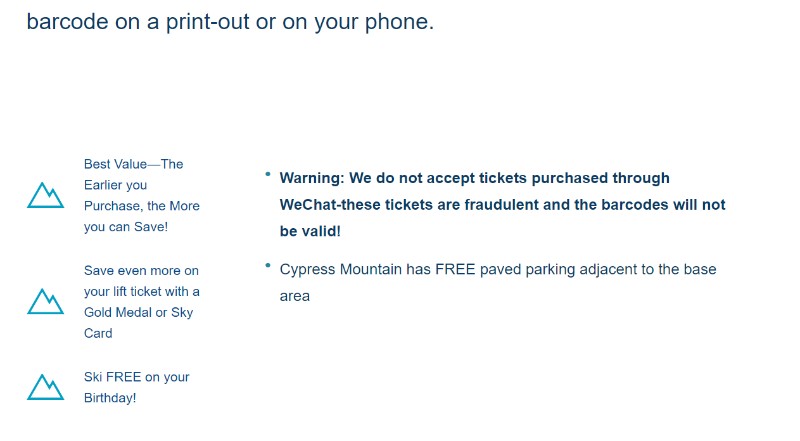
Task: Click the 'Gold Medal or Sky' text line
Action: tap(138, 312)
